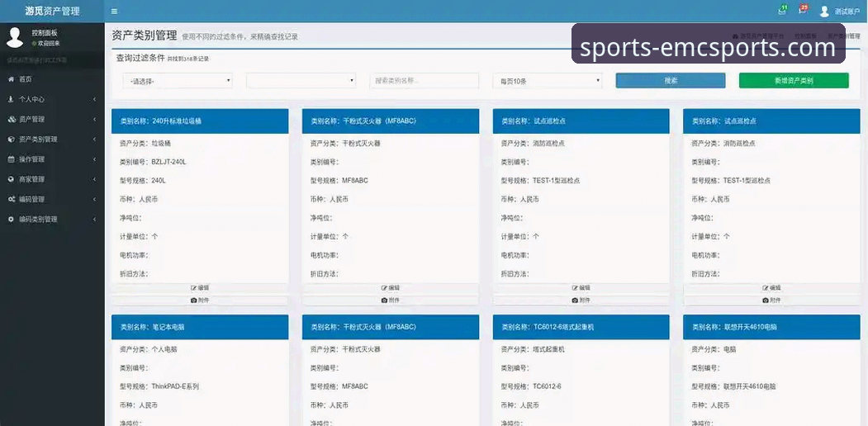Click the home icon next to 首页
Image resolution: width=868 pixels, height=426 pixels.
pyautogui.click(x=11, y=79)
